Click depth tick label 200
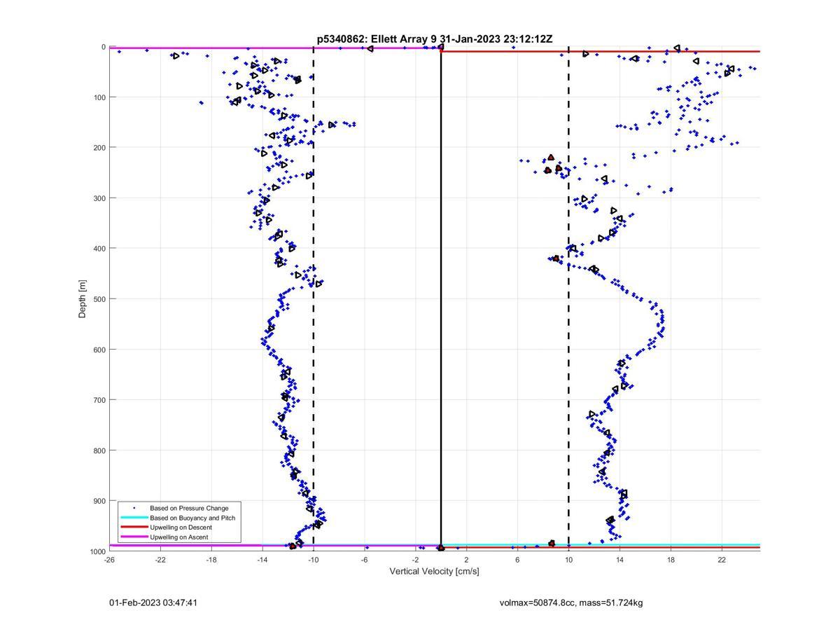 99,148
